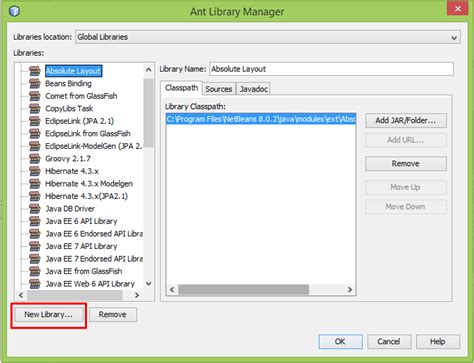Click the CopyLibs Task library icon

click(x=35, y=108)
